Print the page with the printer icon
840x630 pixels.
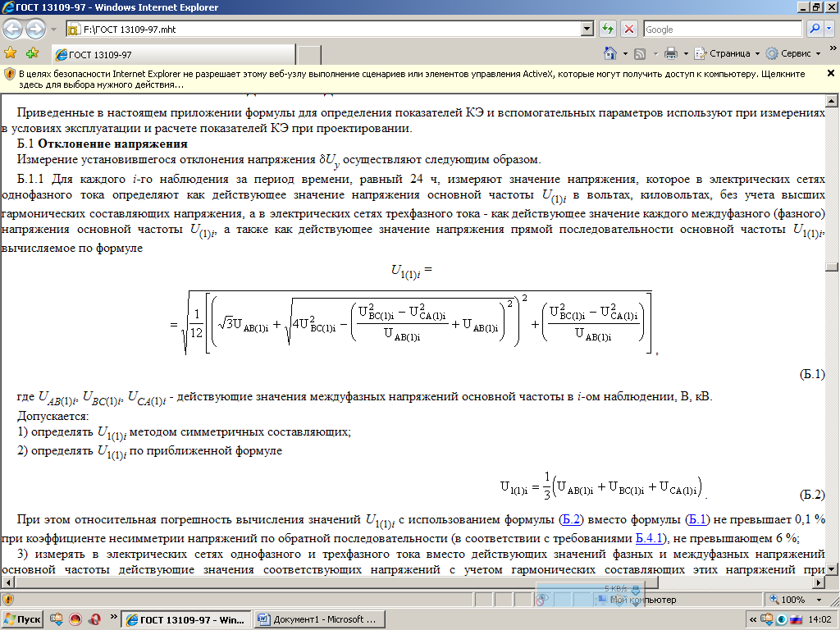coord(671,53)
